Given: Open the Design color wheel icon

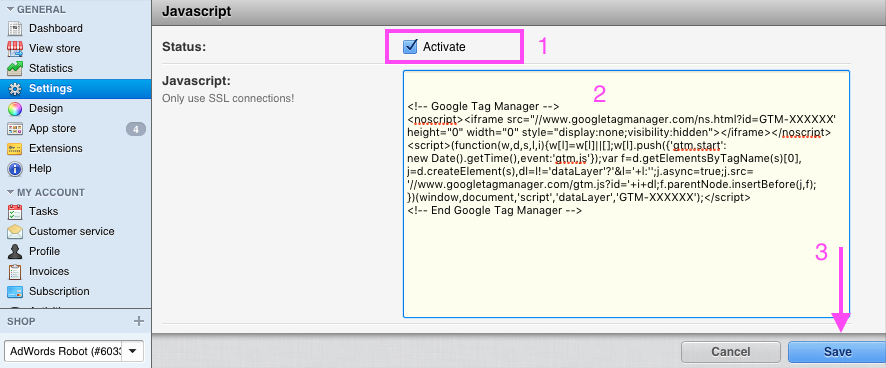Looking at the screenshot, I should point(15,109).
